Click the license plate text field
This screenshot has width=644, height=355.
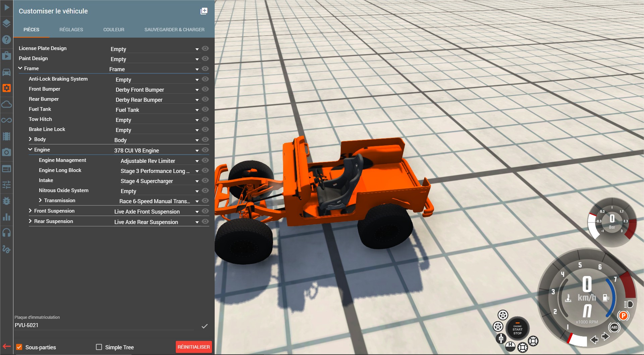104,325
